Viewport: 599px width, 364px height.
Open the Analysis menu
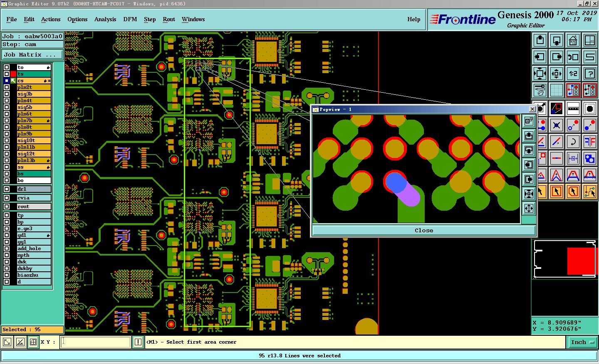[105, 20]
